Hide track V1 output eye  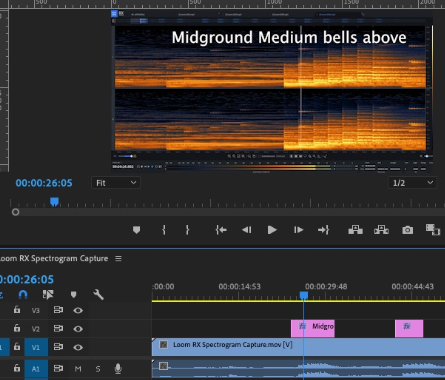point(78,347)
